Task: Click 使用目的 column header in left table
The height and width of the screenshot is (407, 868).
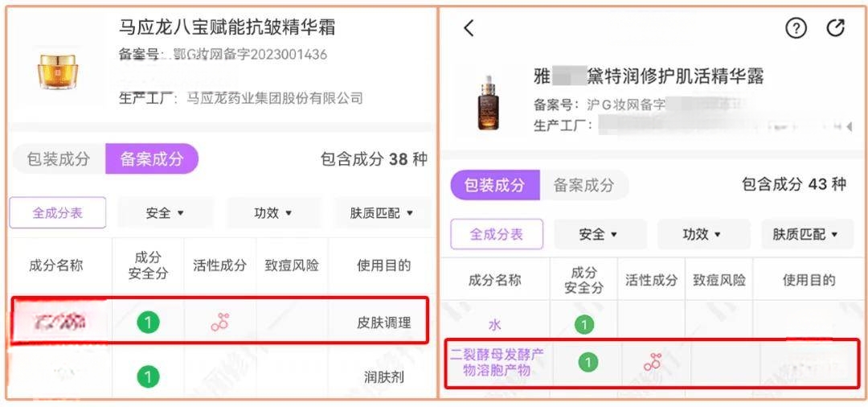Action: (x=383, y=265)
